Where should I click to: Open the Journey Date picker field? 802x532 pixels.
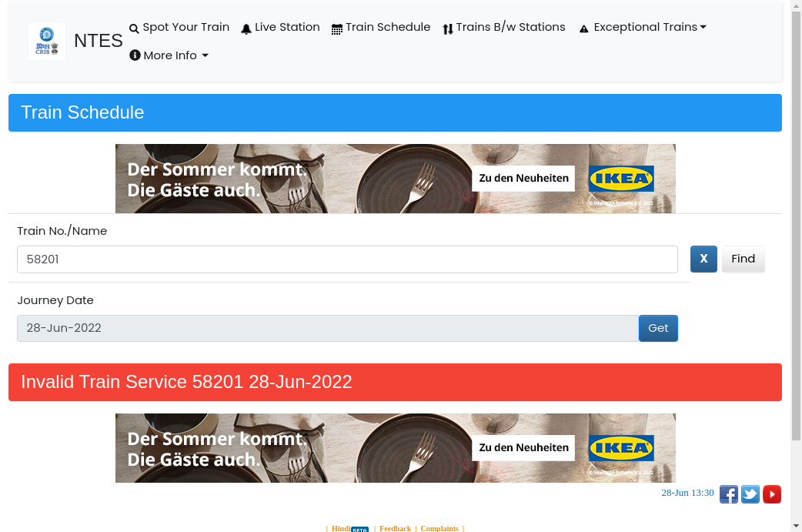tap(328, 328)
